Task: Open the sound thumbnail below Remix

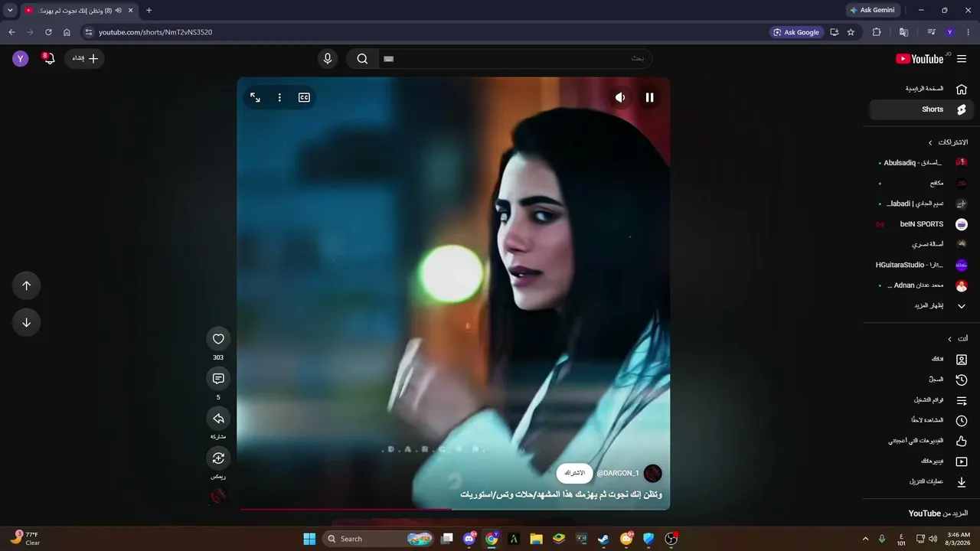Action: (218, 497)
